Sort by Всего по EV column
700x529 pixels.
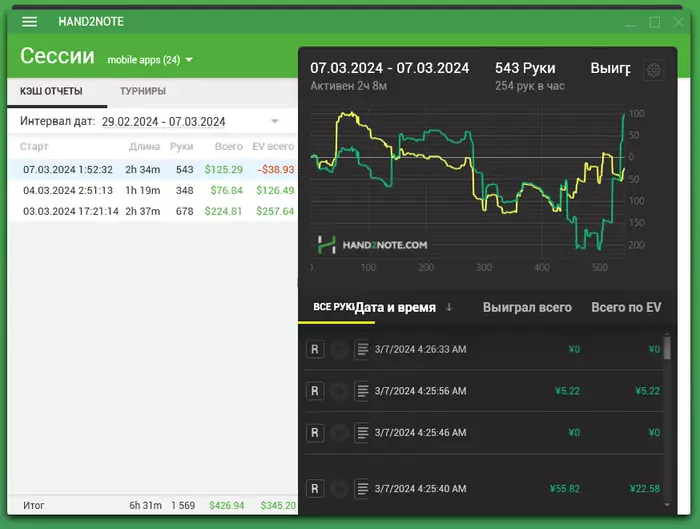(626, 307)
